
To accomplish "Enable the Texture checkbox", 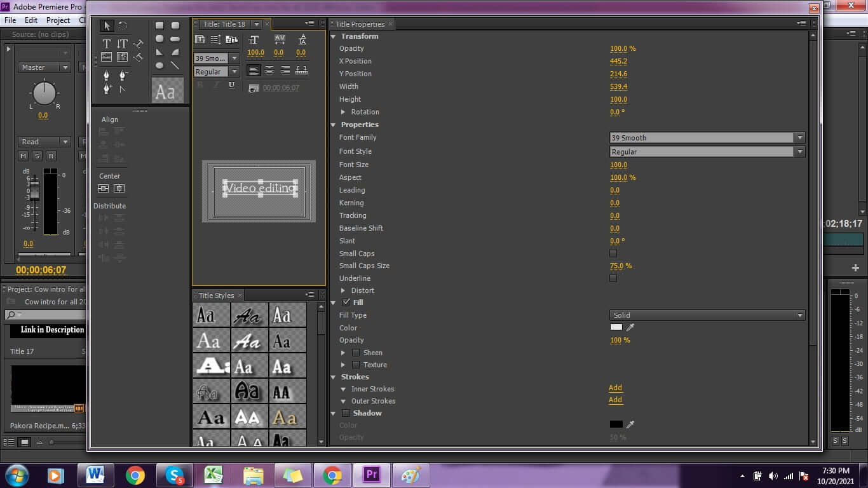I will coord(356,365).
